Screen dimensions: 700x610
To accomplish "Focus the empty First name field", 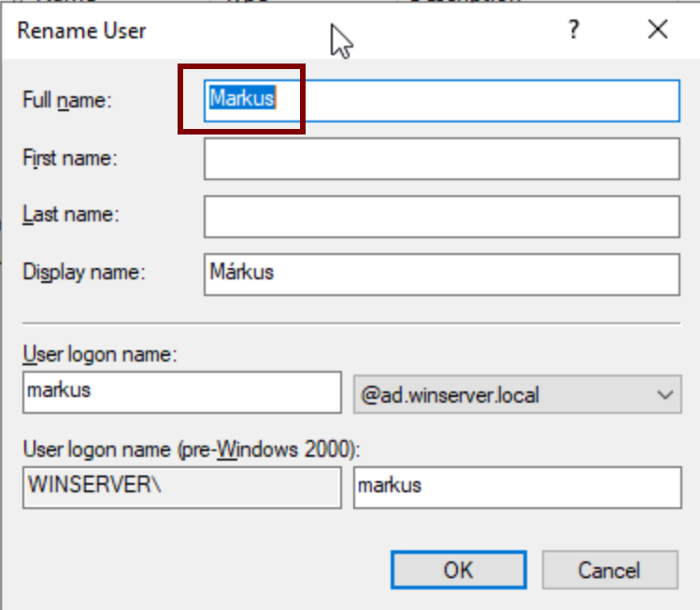I will [441, 159].
